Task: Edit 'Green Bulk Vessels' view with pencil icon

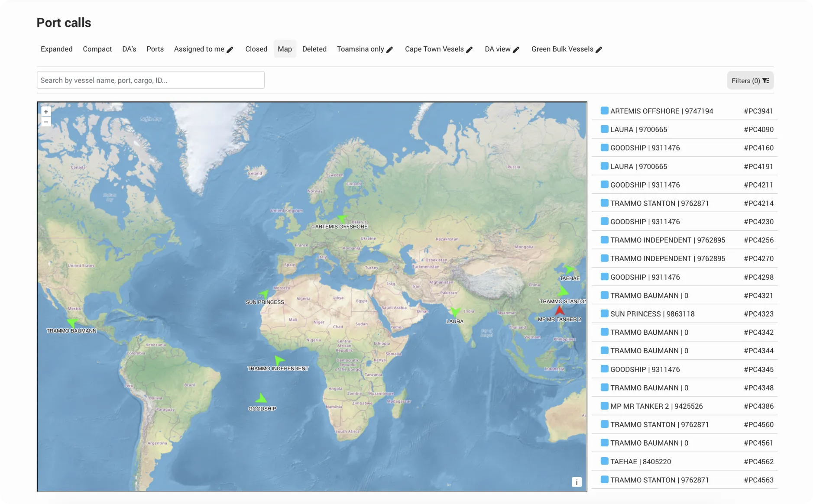Action: coord(599,49)
